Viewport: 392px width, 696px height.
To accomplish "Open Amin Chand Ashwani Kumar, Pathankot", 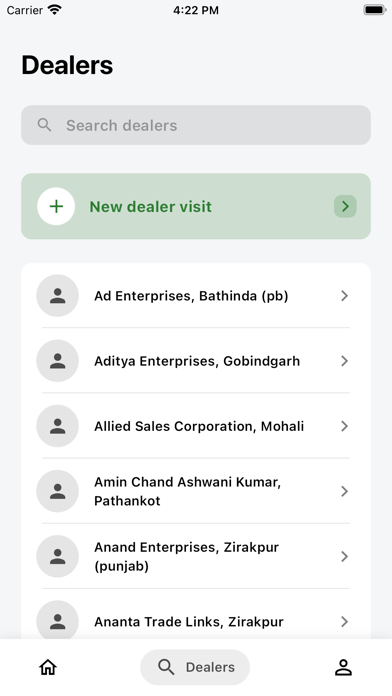I will (196, 491).
